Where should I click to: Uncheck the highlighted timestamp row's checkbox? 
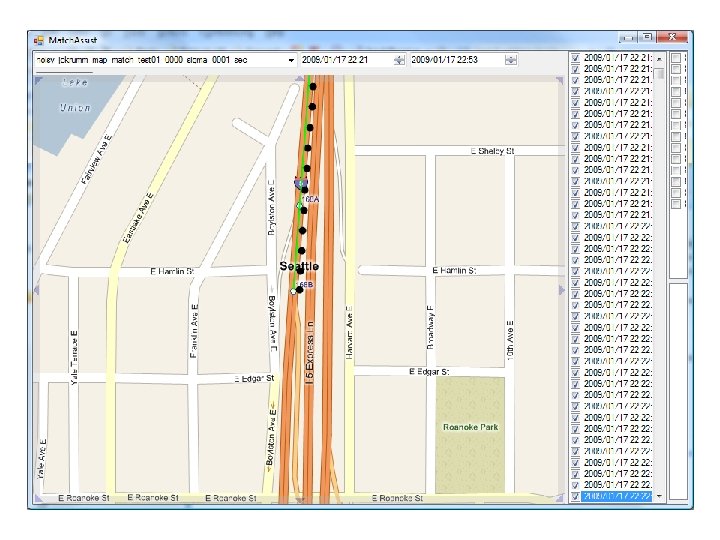[x=575, y=496]
